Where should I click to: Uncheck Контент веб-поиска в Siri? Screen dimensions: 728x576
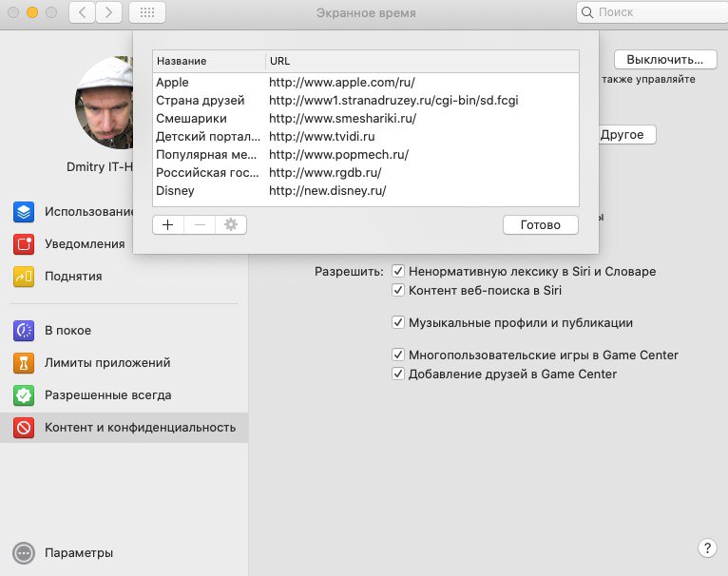point(398,290)
